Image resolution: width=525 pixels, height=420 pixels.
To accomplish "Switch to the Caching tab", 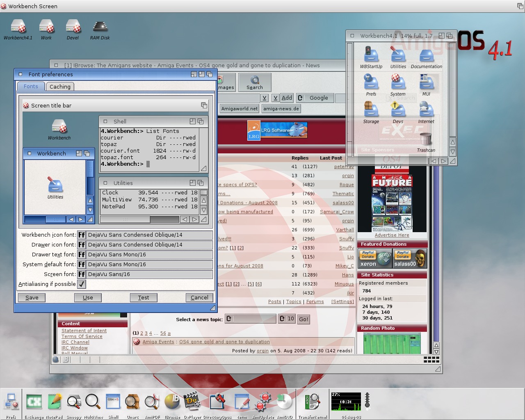I will click(60, 87).
